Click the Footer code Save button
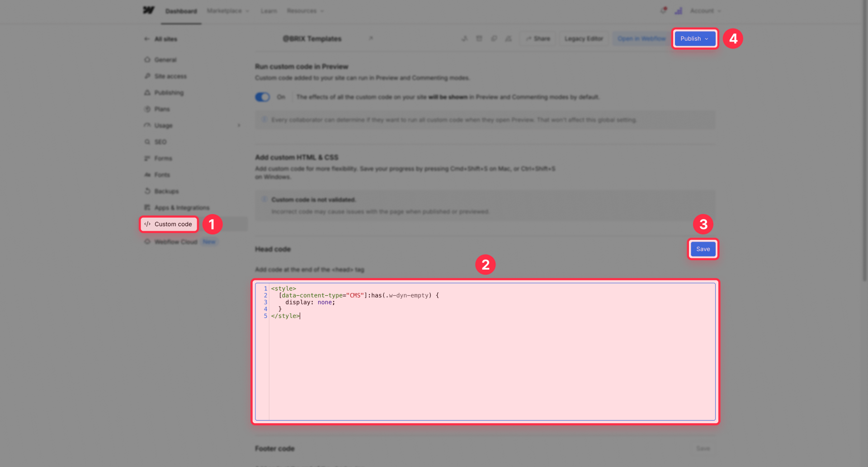Image resolution: width=868 pixels, height=467 pixels. [703, 448]
